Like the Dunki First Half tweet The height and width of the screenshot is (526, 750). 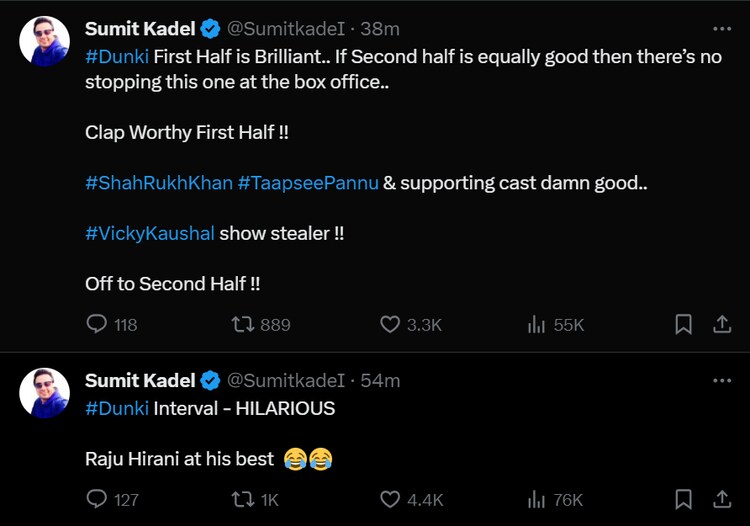point(390,324)
